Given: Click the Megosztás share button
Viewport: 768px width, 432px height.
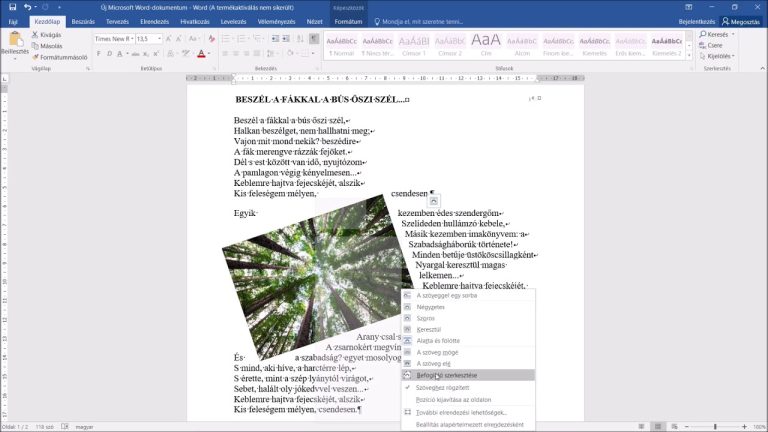Looking at the screenshot, I should pos(741,22).
